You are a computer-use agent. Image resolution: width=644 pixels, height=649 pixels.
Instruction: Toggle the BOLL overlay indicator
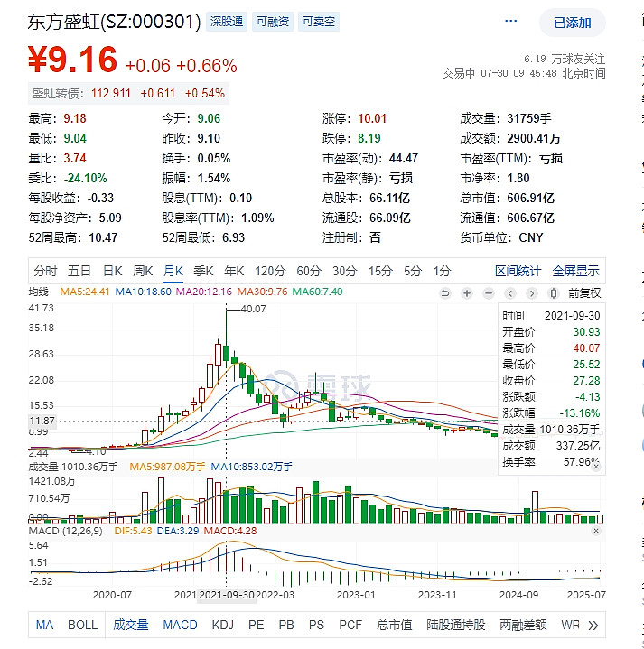coord(83,625)
